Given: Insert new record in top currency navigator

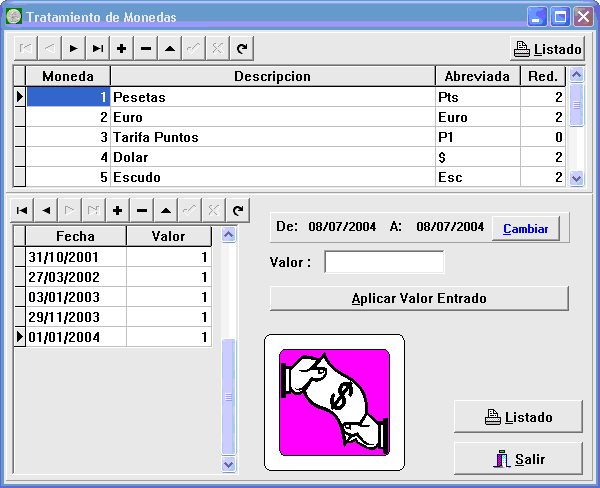Looking at the screenshot, I should [122, 48].
